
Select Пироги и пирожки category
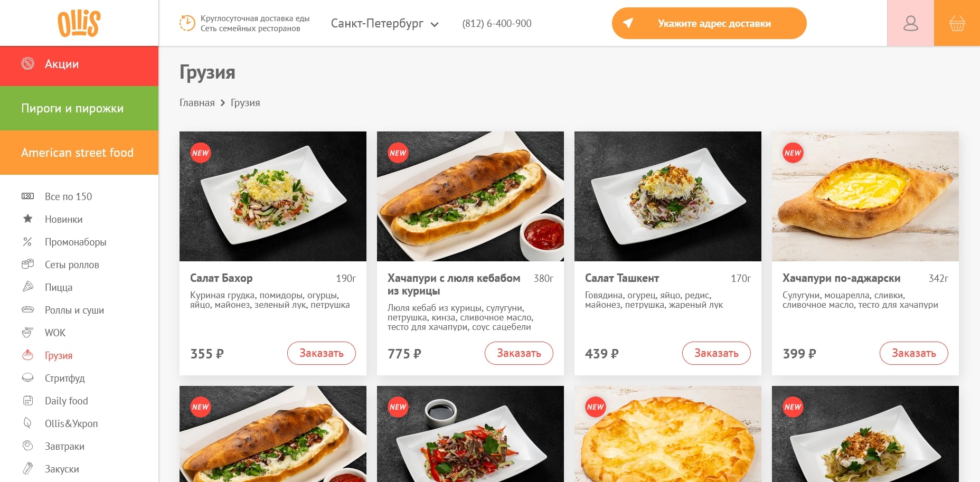coord(79,108)
